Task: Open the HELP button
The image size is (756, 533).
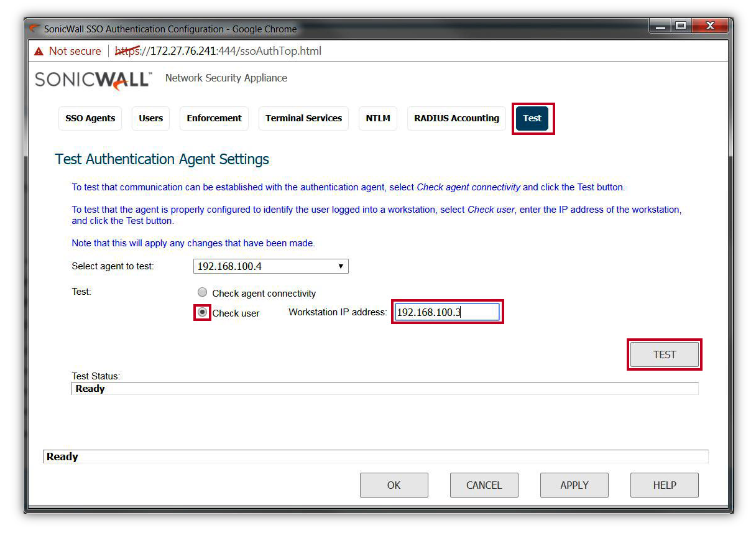Action: coord(665,485)
